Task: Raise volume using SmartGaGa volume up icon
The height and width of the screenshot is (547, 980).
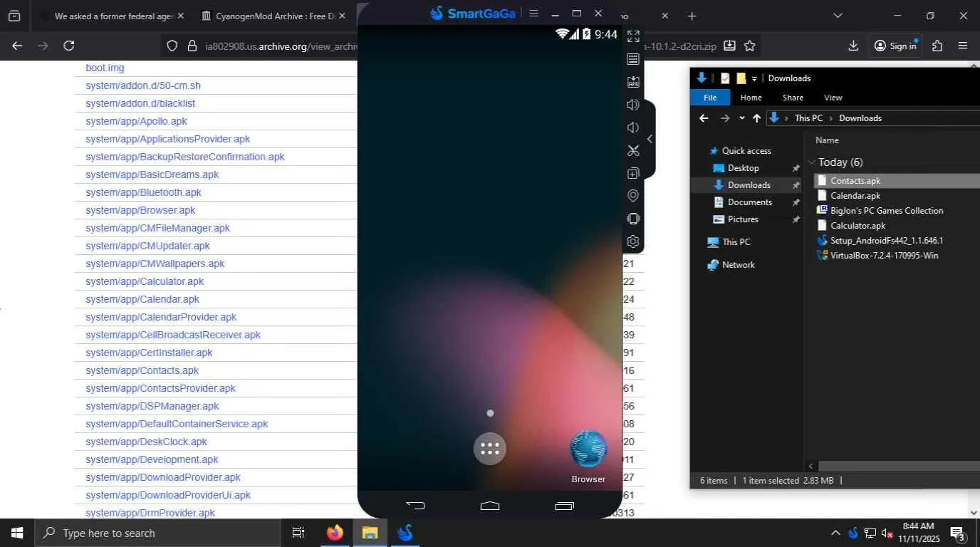Action: pos(633,105)
